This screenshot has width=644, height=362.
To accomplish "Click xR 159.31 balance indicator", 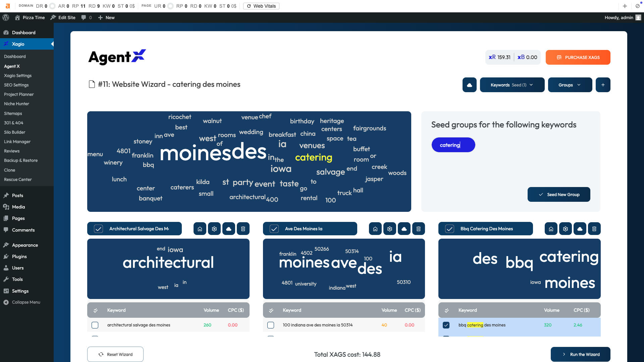I will [x=499, y=57].
